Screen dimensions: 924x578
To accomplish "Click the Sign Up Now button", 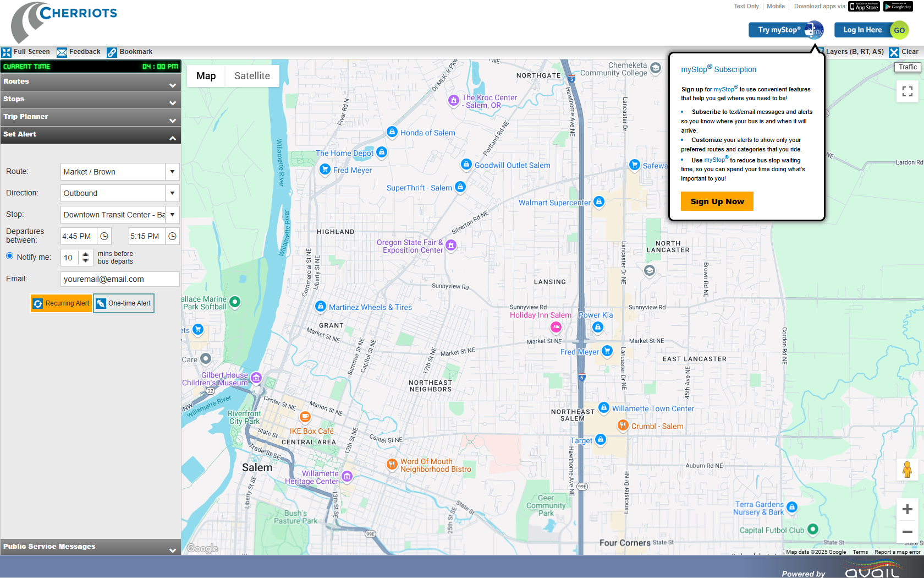I will [x=717, y=201].
